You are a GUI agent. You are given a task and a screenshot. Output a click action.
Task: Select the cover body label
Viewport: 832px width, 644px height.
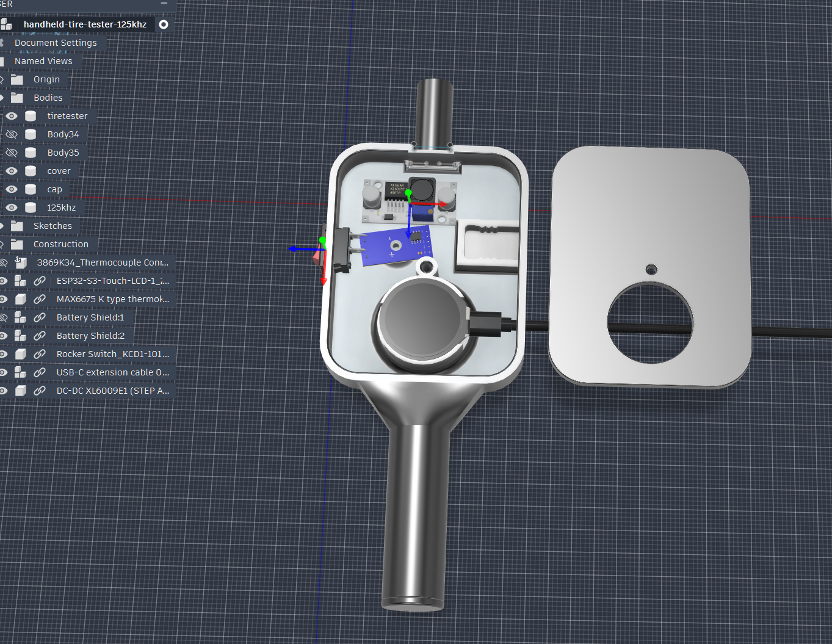(59, 171)
